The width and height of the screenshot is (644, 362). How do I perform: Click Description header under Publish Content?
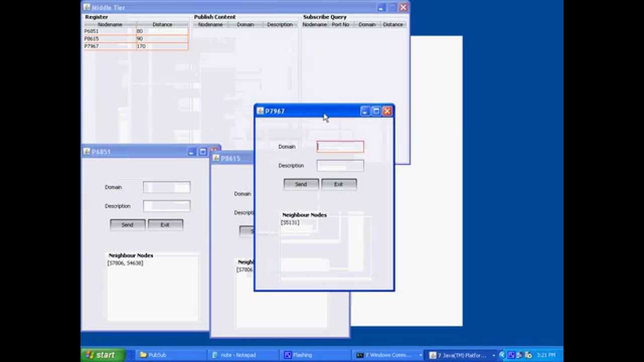click(x=280, y=25)
